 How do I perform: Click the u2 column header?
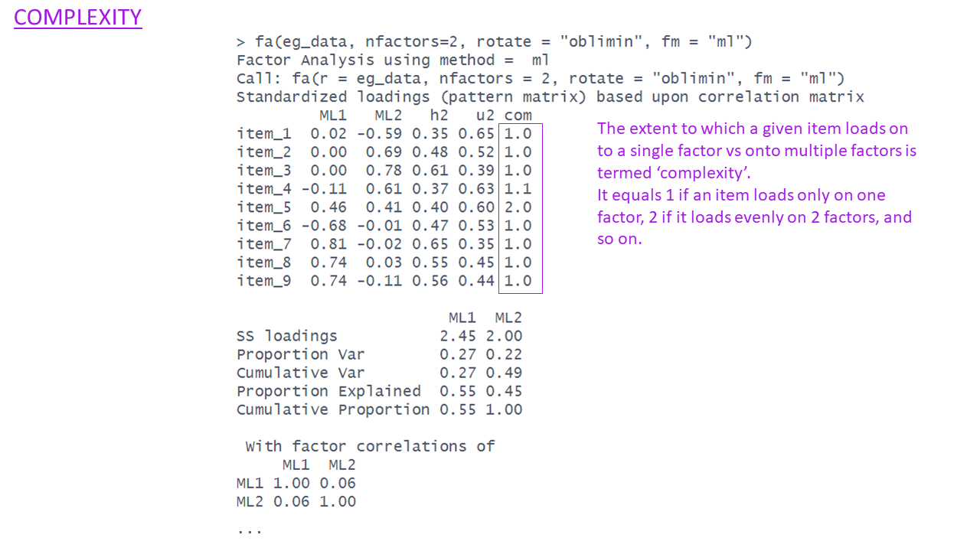[x=485, y=116]
